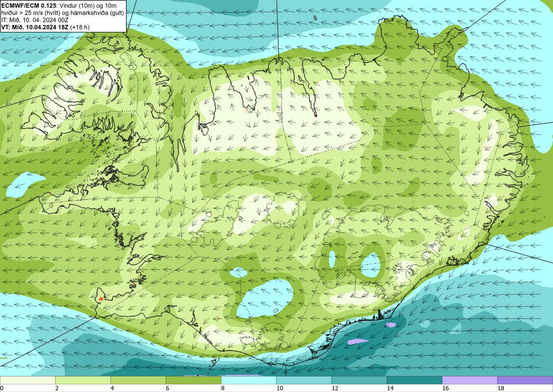The height and width of the screenshot is (392, 553).
Task: Click the legend label '6'
Action: 168,388
